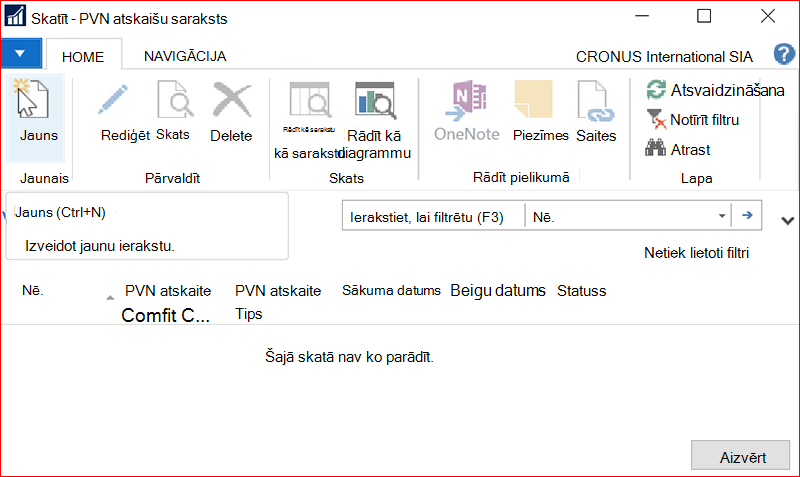
Task: Click Atsvaidzināšana refresh icon
Action: click(x=656, y=90)
